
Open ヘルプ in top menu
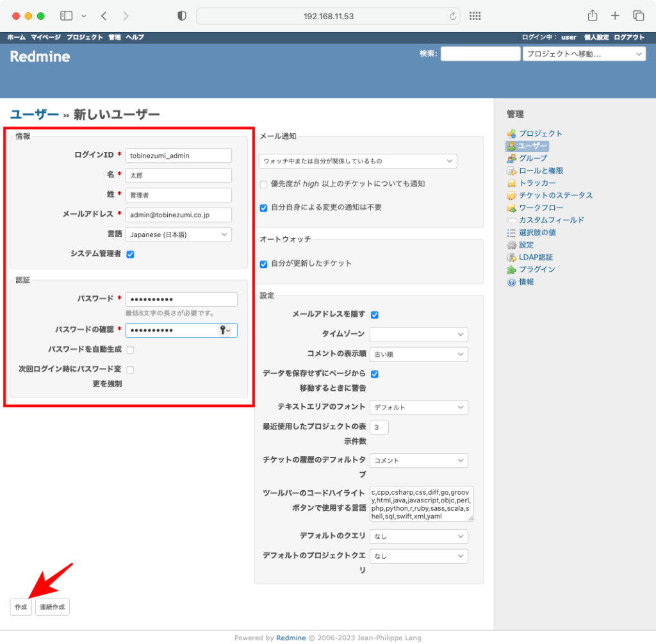135,37
